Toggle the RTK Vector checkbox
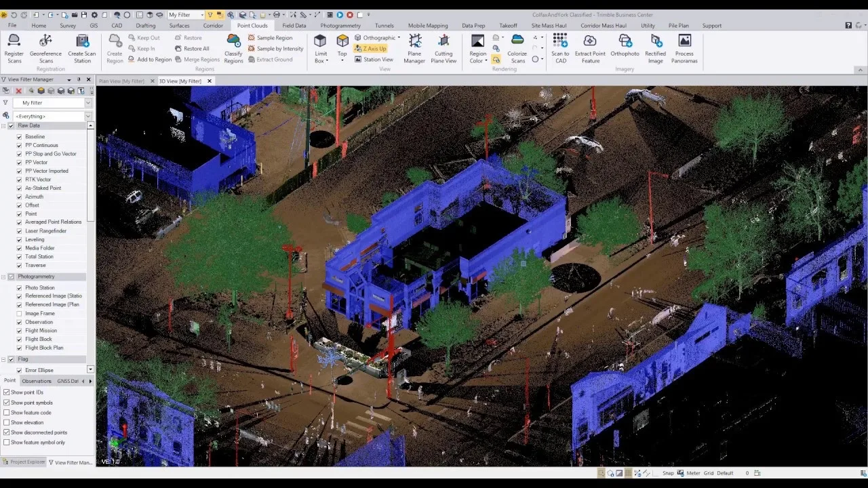 pyautogui.click(x=19, y=180)
